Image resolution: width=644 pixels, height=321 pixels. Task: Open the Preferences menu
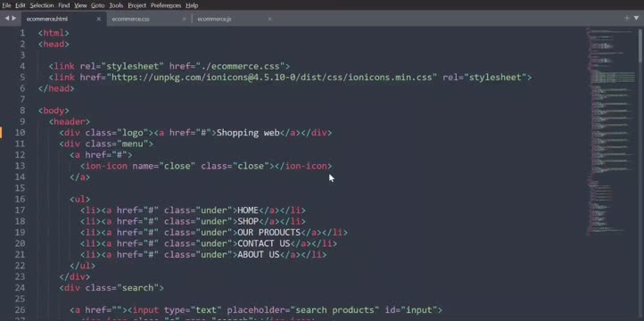point(166,5)
